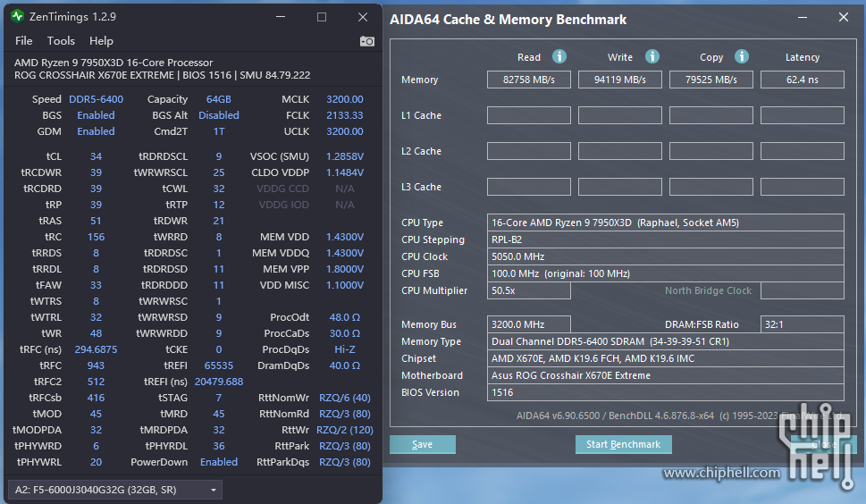Screen dimensions: 866x504
Task: Click the DRAM:FSB Ratio 32:1 field
Action: click(802, 324)
